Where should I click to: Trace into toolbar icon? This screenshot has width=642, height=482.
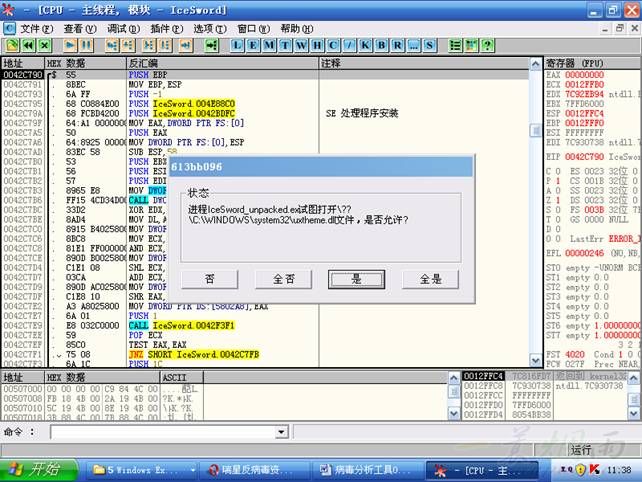[x=149, y=45]
